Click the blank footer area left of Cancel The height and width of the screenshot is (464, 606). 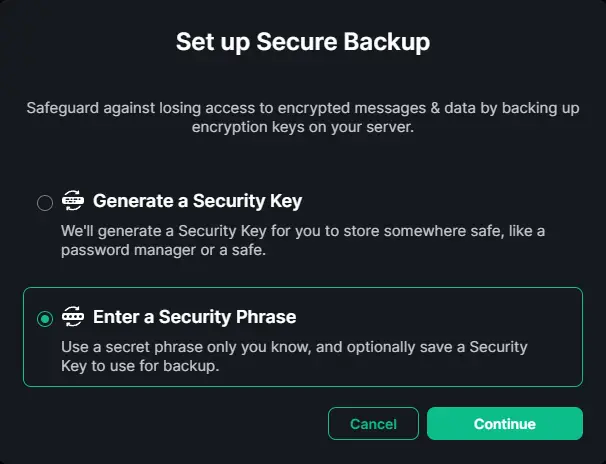click(170, 424)
